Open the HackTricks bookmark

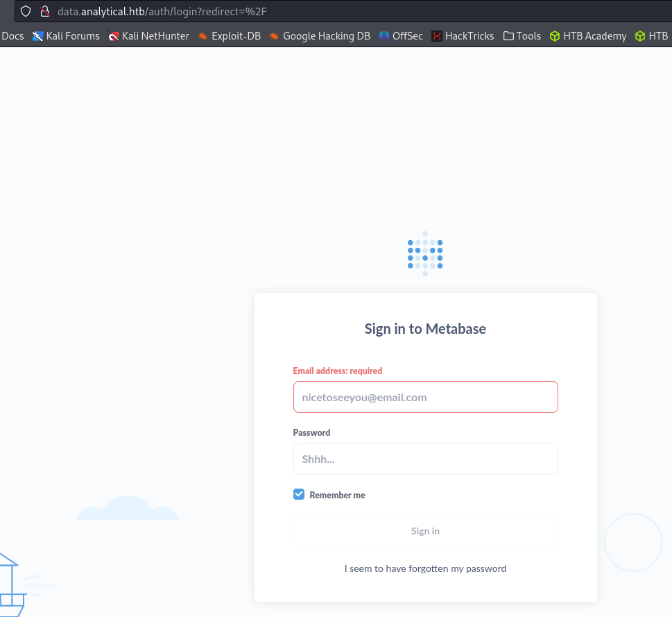coord(463,36)
